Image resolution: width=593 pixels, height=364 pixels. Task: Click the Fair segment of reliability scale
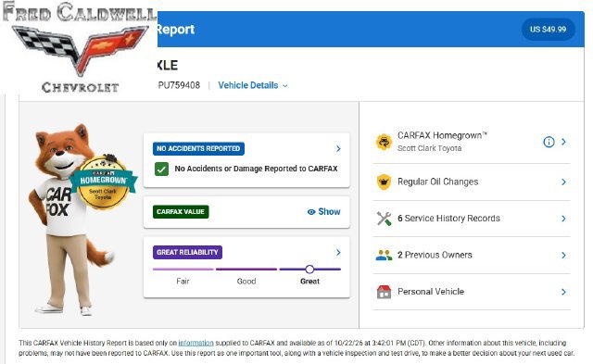(x=183, y=270)
